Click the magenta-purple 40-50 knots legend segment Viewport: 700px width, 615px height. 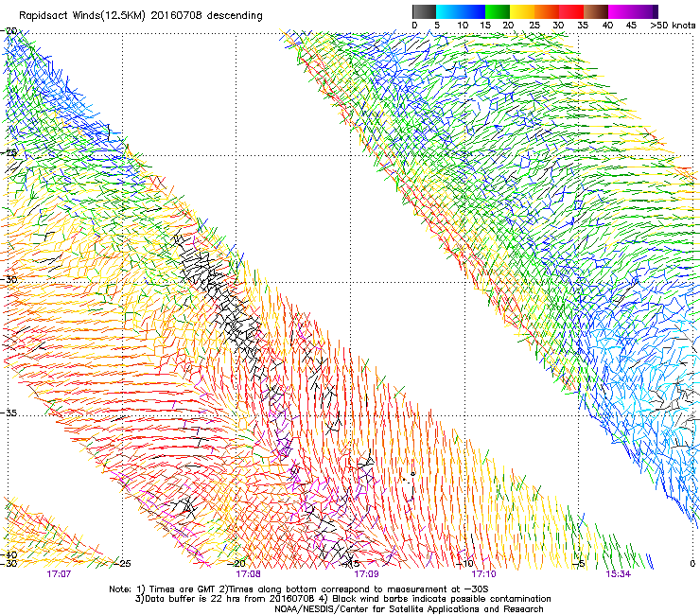pos(634,11)
